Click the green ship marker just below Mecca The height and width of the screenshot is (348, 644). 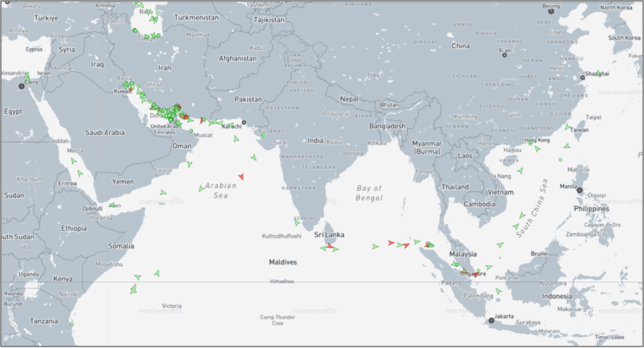click(x=73, y=161)
